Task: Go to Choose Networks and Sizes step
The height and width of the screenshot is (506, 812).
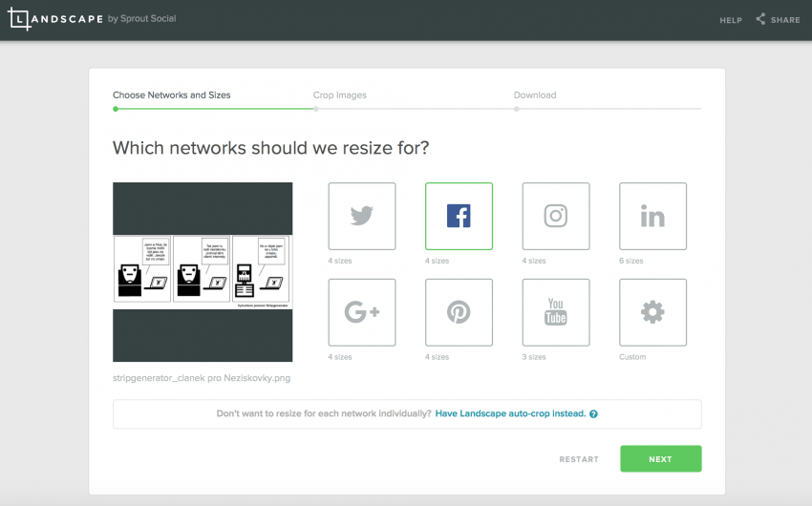Action: pos(171,95)
